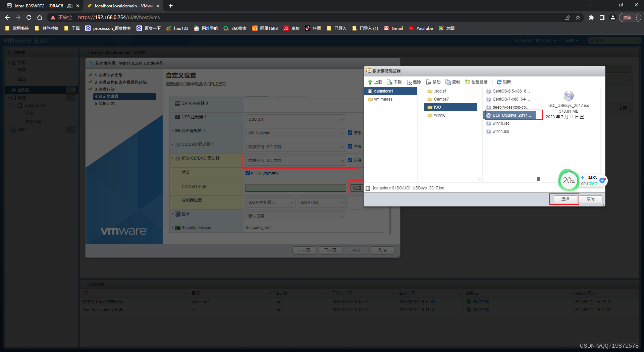Viewport: 644px width, 352px height.
Task: Click the Download toolbar button
Action: [394, 82]
